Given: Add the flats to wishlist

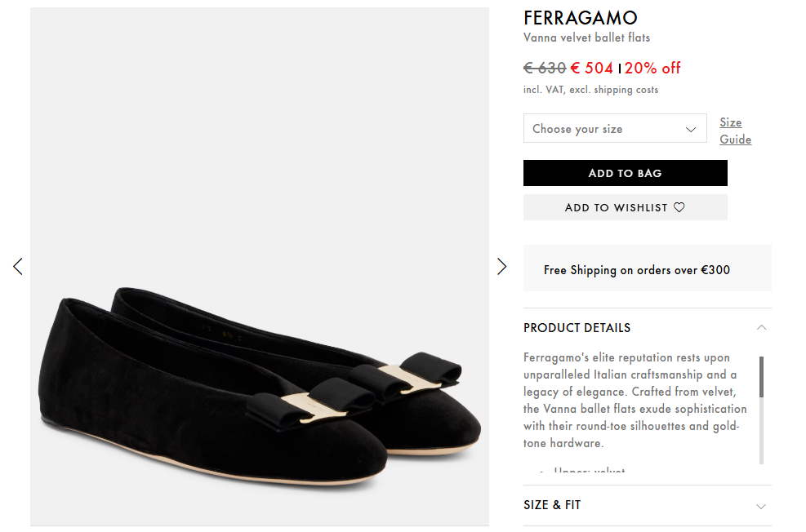Looking at the screenshot, I should (625, 207).
